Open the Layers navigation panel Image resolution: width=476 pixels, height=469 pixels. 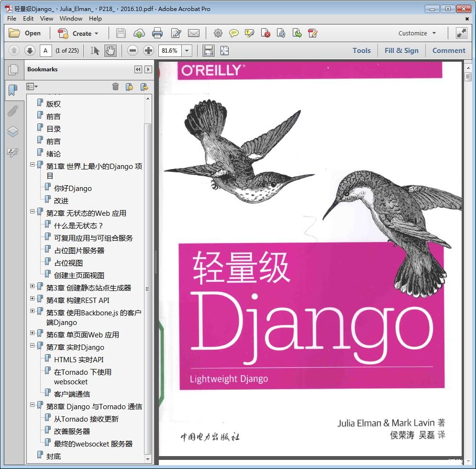13,132
